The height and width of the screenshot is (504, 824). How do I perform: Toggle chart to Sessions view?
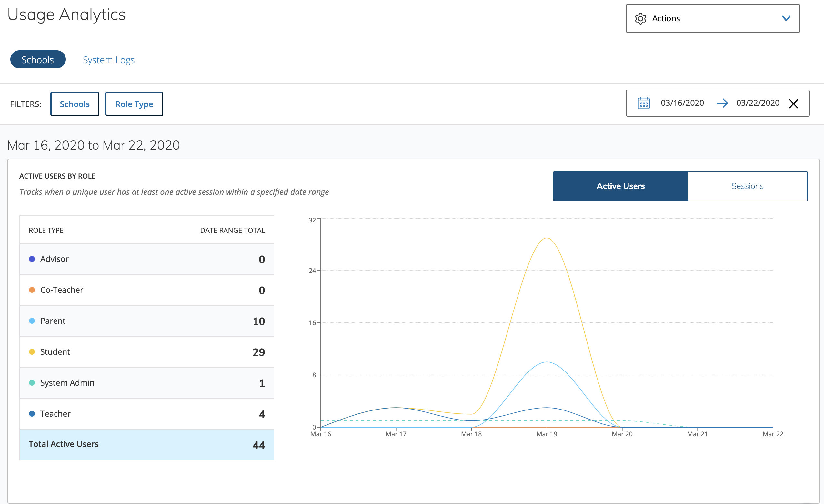click(747, 186)
